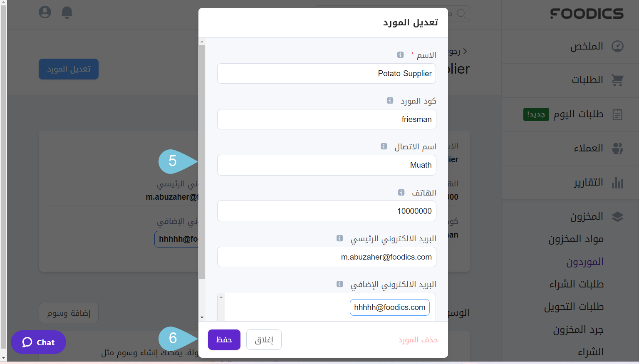The width and height of the screenshot is (639, 364).
Task: Click the shopping cart icon beside الطلبات
Action: coord(617,80)
